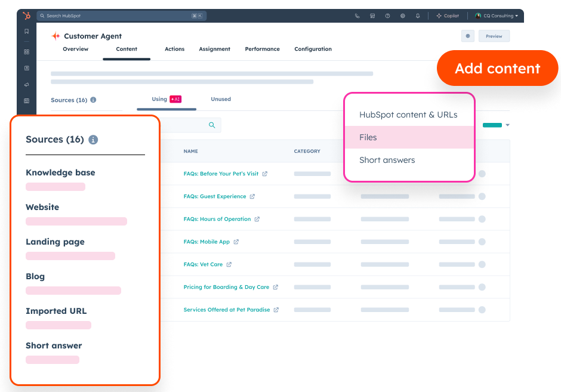Click the info icon in the enlarged Sources panel
This screenshot has width=561, height=392.
click(x=93, y=140)
